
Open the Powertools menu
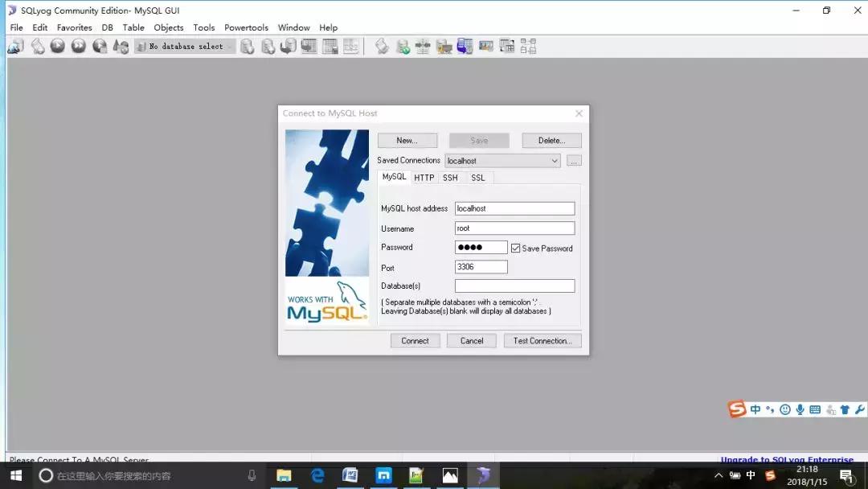click(x=246, y=27)
